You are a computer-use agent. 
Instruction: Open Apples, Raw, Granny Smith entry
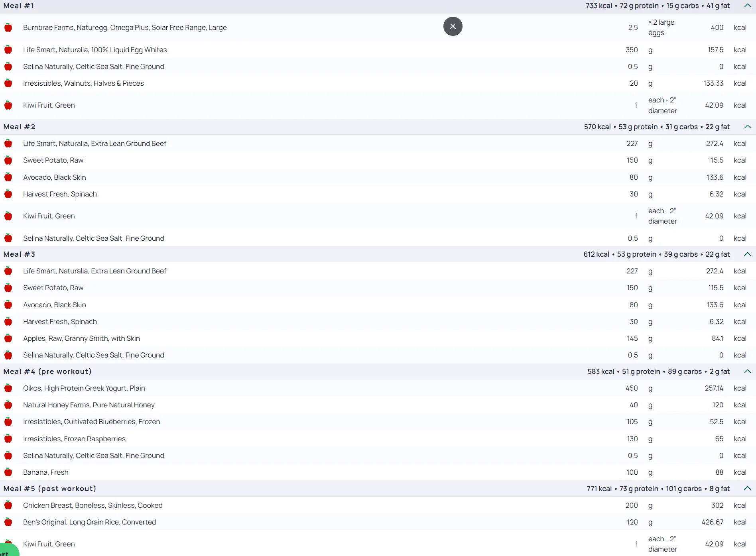(x=81, y=338)
